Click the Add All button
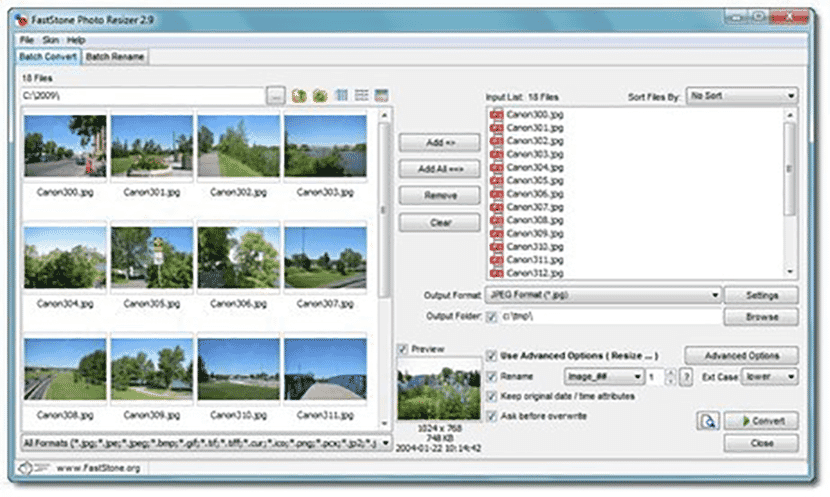 (x=439, y=169)
